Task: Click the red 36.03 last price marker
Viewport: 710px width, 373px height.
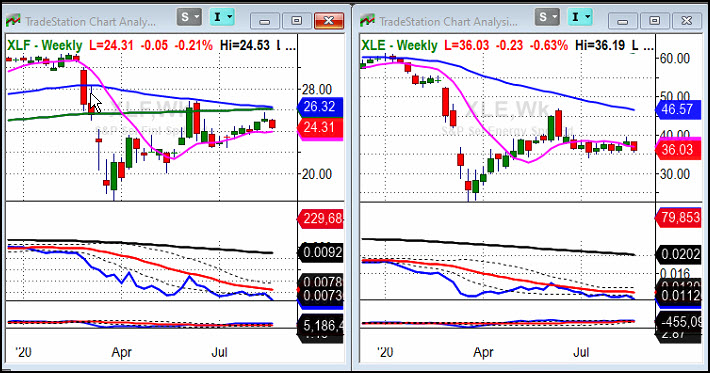Action: [677, 150]
